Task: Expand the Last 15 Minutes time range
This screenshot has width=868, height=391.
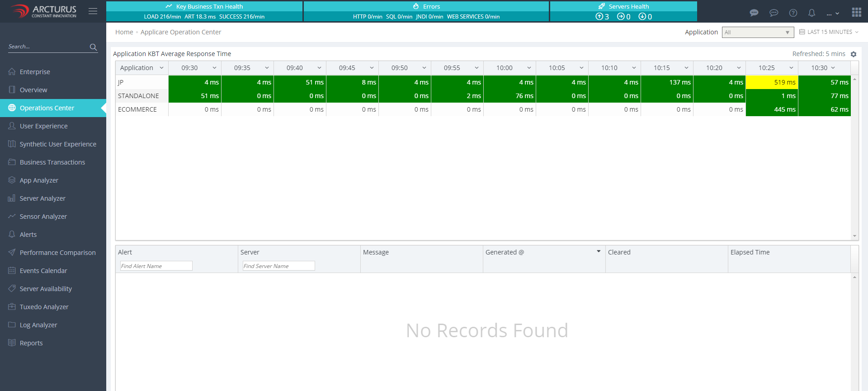Action: tap(829, 32)
